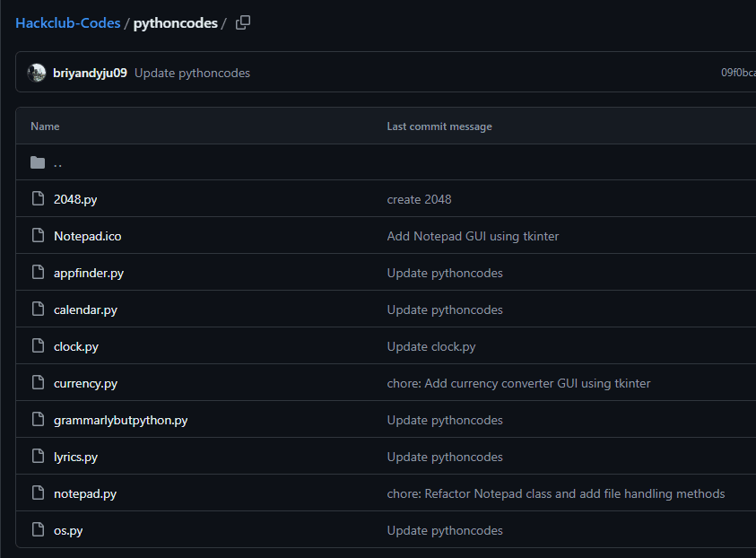
Task: View 'Add Notepad GUI using tkinter' commit
Action: (x=473, y=236)
